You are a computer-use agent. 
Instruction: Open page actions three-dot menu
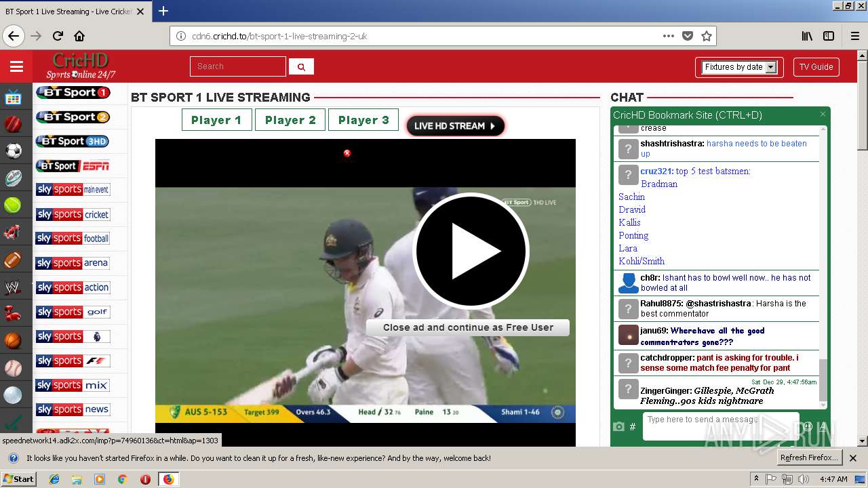click(669, 36)
